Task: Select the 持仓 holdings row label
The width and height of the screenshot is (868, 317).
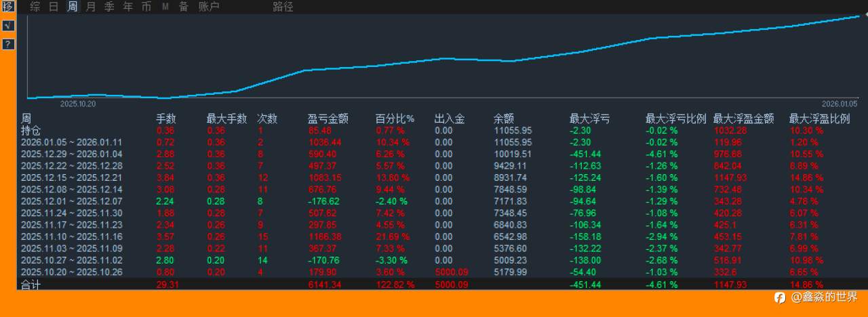Action: pyautogui.click(x=31, y=130)
